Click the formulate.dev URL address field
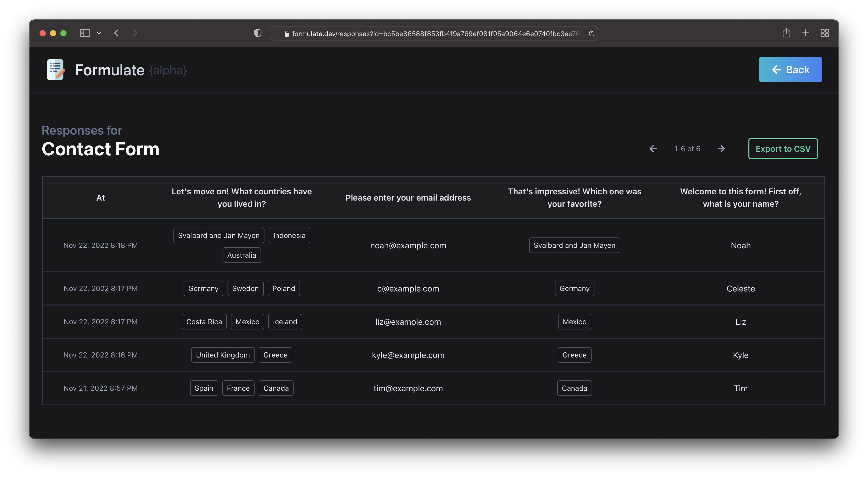The height and width of the screenshot is (477, 868). coord(435,34)
